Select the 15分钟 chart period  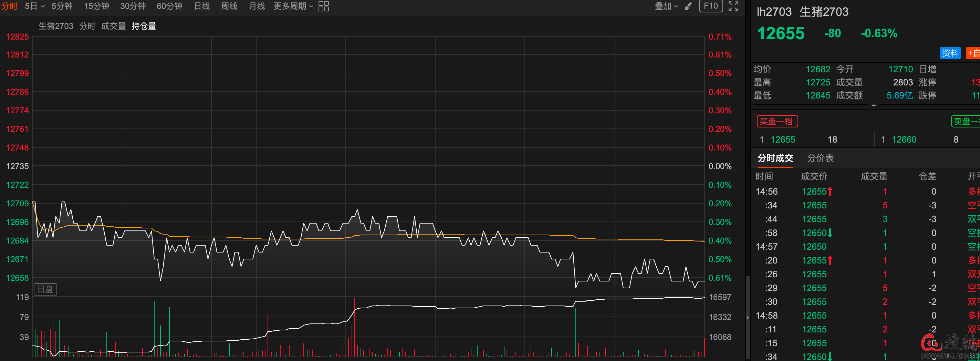point(96,6)
